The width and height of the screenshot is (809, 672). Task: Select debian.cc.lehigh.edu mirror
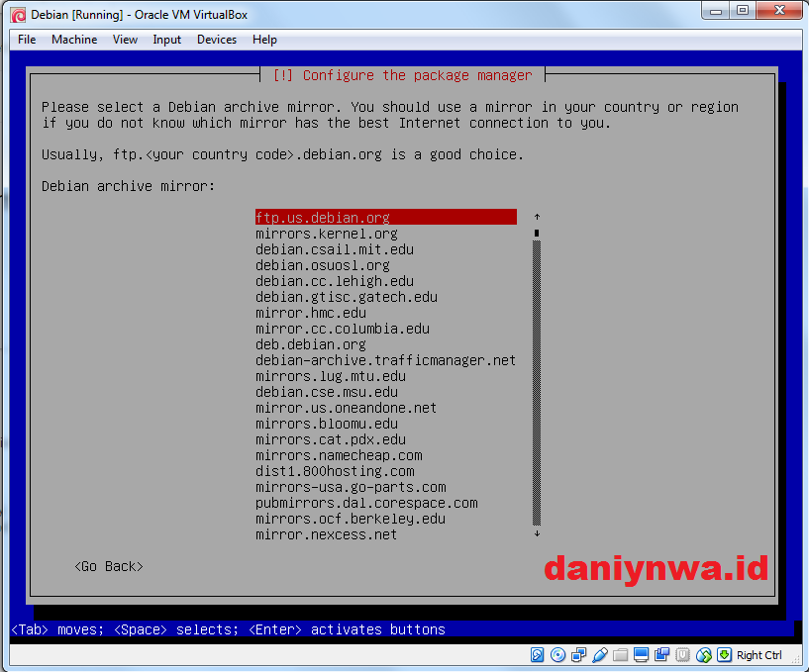click(x=335, y=281)
